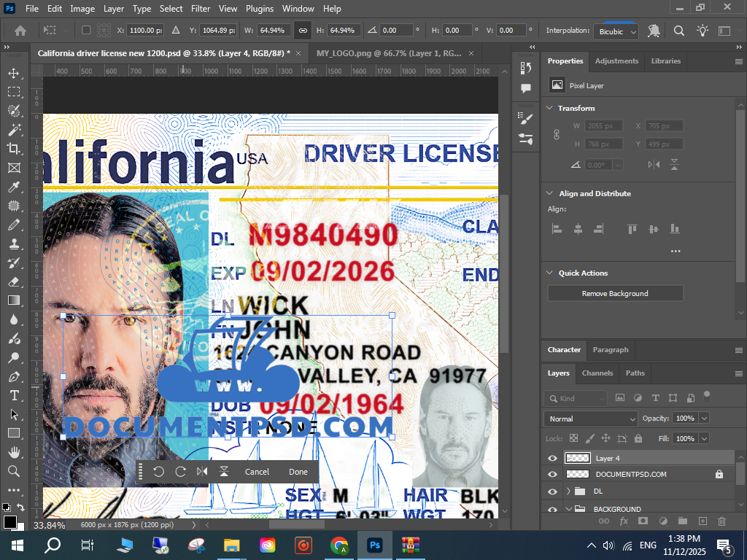Open the Normal blend mode dropdown
The image size is (747, 560).
tap(591, 419)
